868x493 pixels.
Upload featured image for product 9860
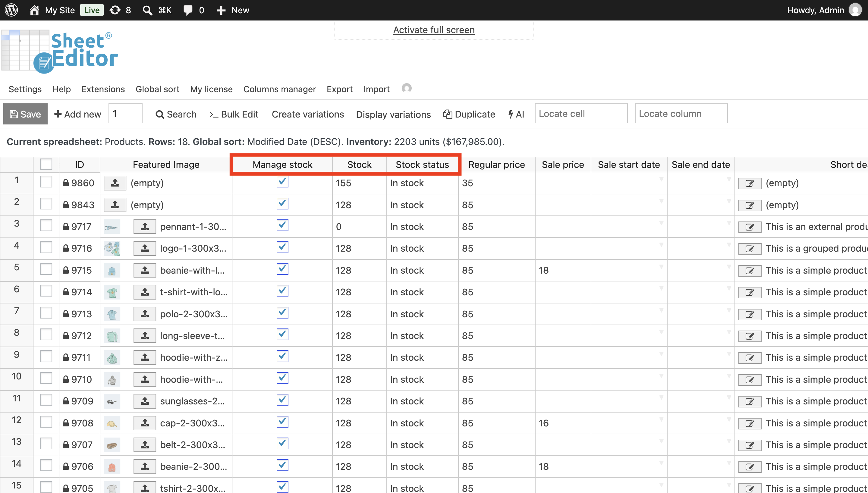coord(115,183)
